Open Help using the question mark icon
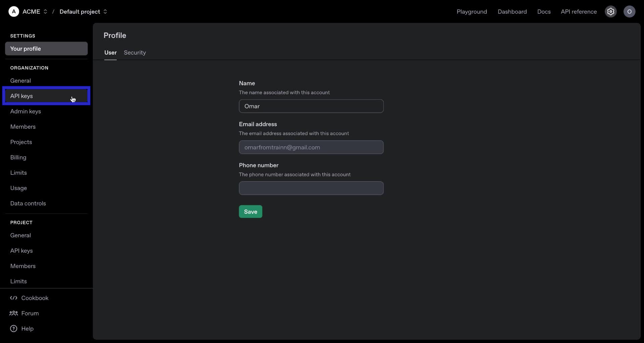The height and width of the screenshot is (343, 644). click(13, 329)
